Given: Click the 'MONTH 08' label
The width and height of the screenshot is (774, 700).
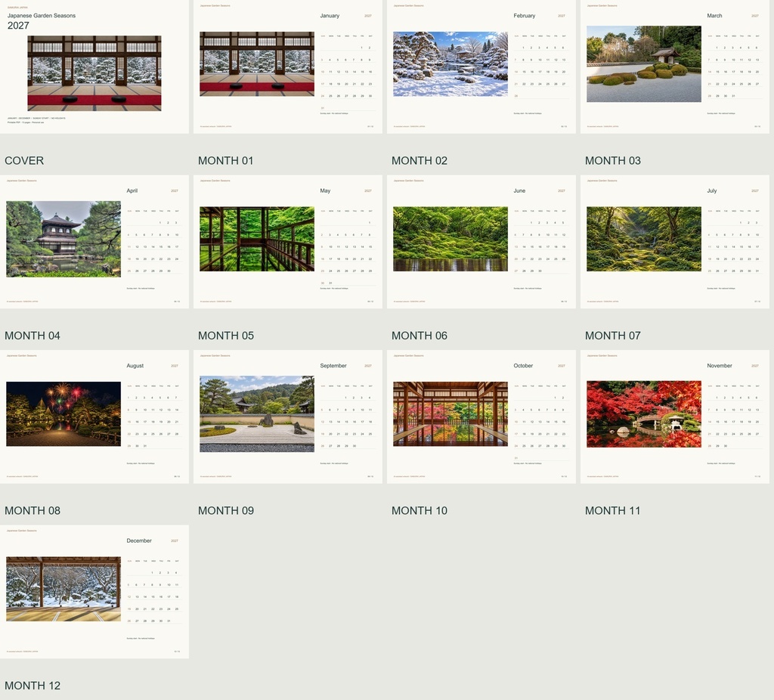Looking at the screenshot, I should coord(32,510).
